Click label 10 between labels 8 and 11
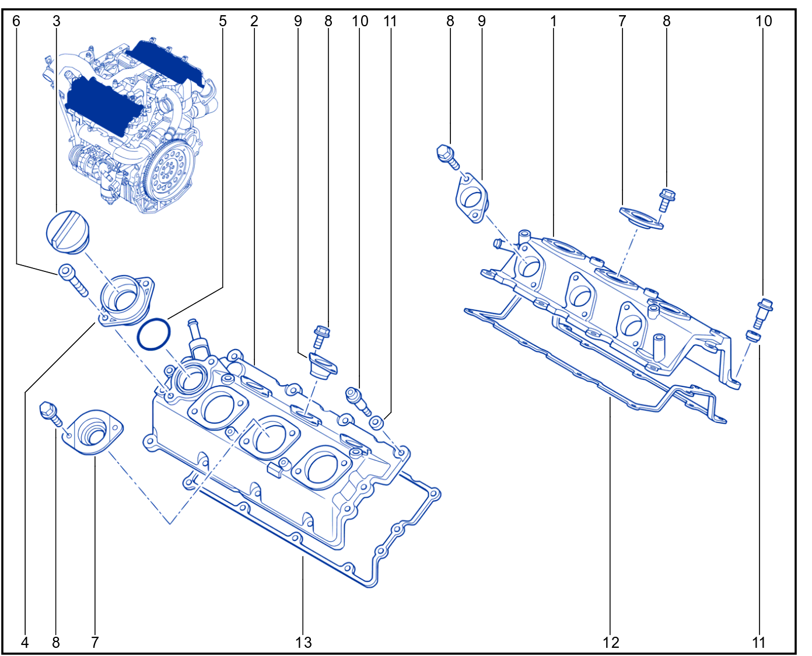Image resolution: width=812 pixels, height=656 pixels. (360, 21)
